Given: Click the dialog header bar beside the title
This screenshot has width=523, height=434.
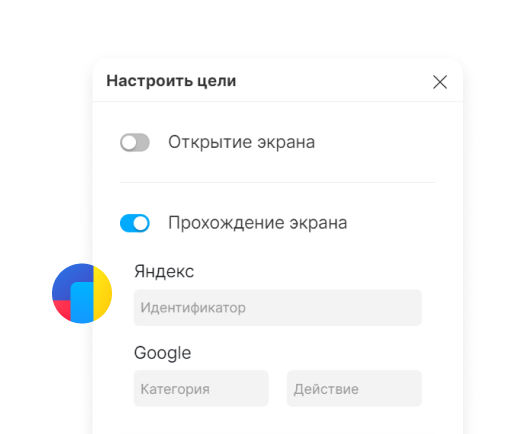Looking at the screenshot, I should [334, 81].
